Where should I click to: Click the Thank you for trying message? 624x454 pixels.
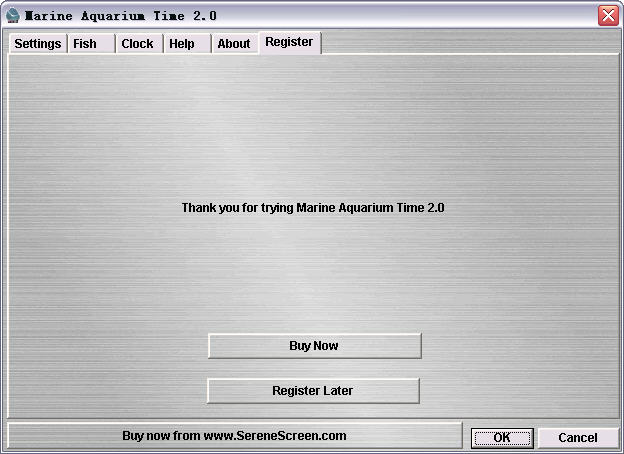click(313, 208)
